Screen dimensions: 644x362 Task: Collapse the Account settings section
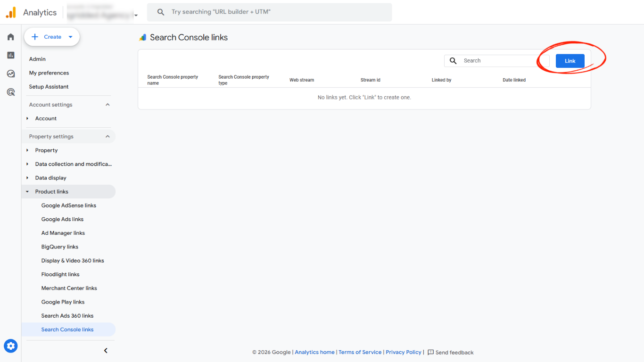(107, 104)
